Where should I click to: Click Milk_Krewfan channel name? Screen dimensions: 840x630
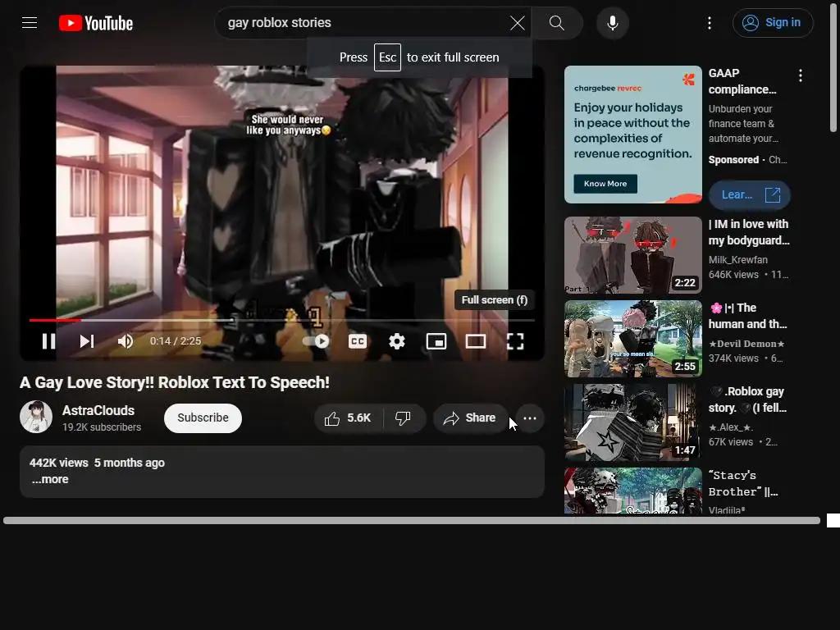(x=738, y=260)
